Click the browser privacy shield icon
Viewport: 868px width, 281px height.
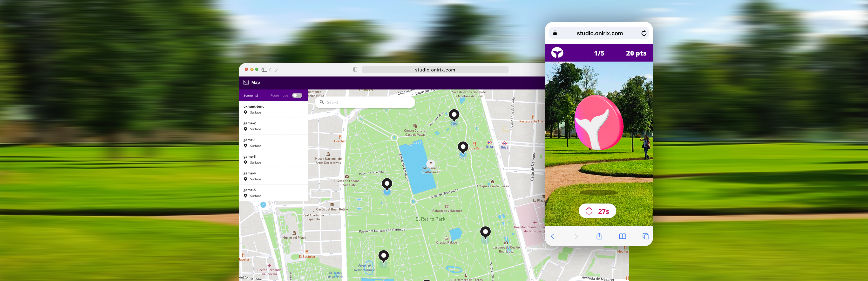(x=355, y=70)
